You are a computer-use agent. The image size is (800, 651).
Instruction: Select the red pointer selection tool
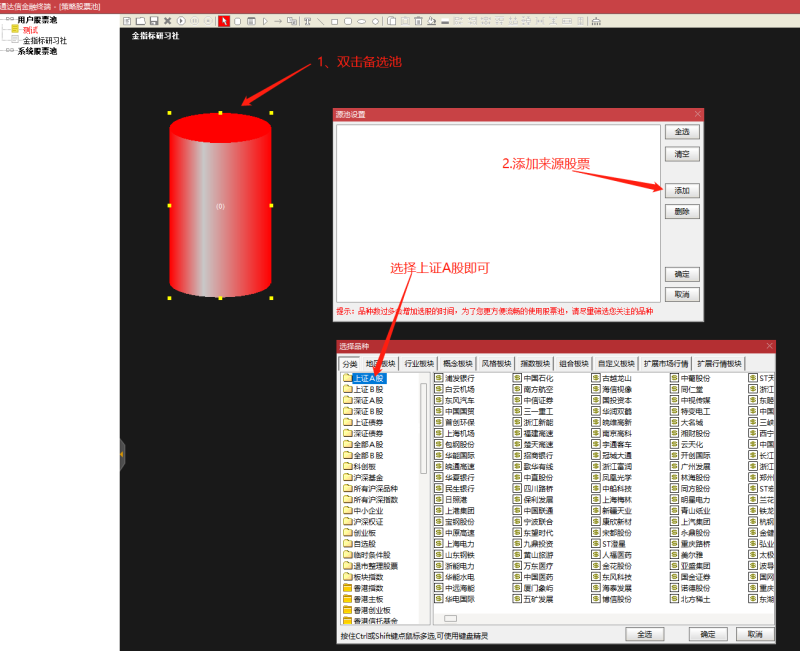coord(223,21)
